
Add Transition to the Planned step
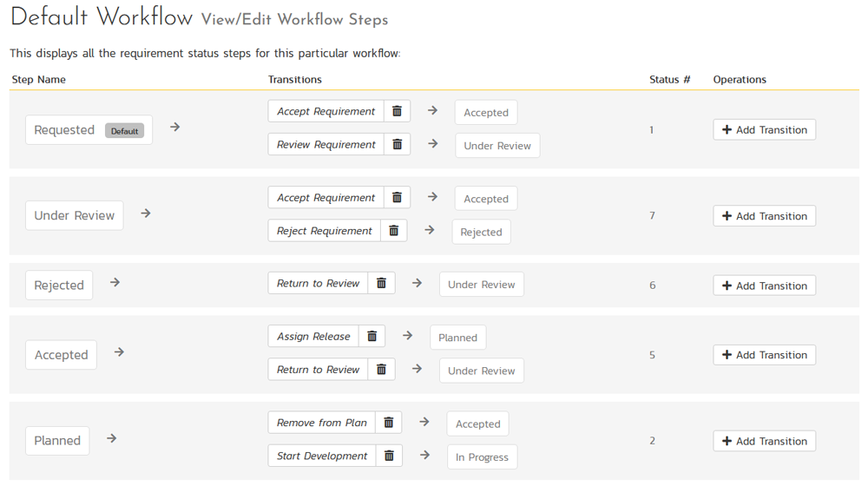pos(764,441)
